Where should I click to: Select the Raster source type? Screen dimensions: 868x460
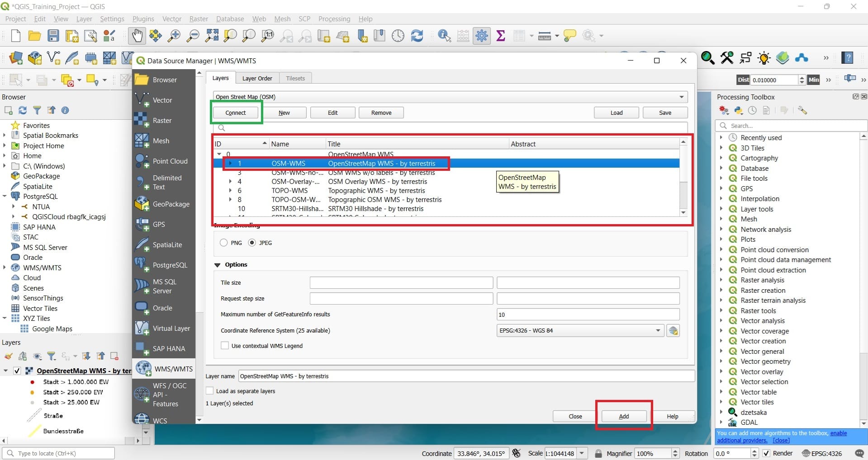[164, 120]
